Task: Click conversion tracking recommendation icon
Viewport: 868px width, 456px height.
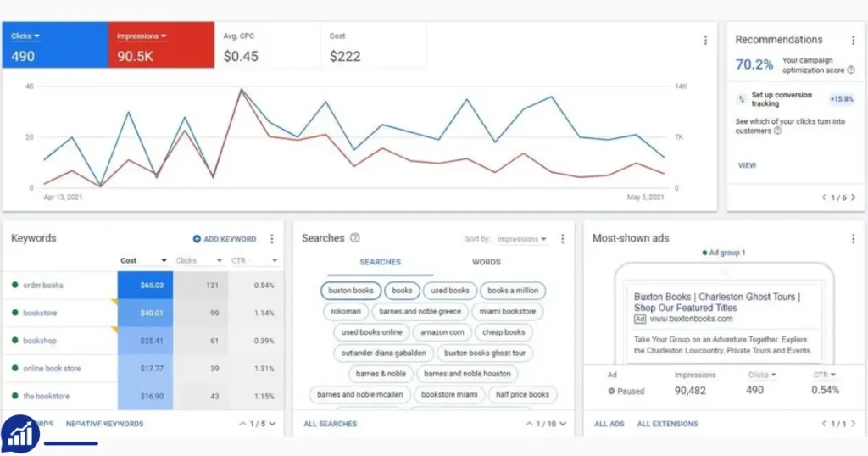Action: click(742, 99)
